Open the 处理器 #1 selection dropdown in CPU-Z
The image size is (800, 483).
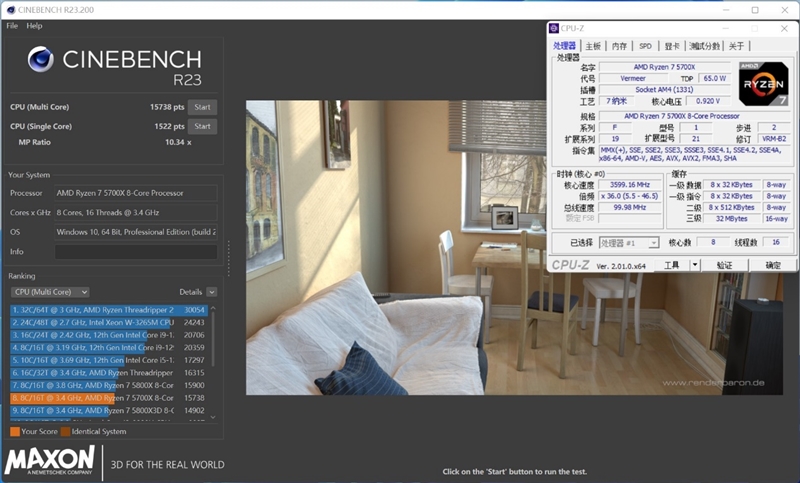[629, 243]
